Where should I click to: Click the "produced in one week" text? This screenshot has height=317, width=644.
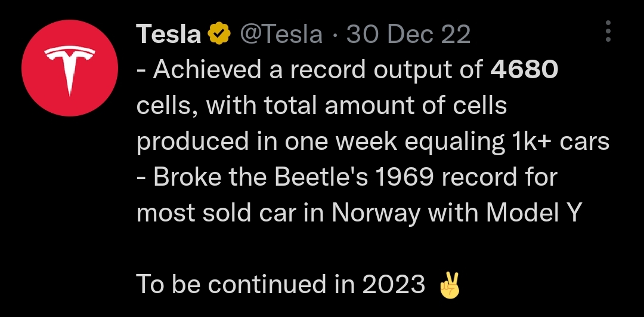pyautogui.click(x=248, y=142)
